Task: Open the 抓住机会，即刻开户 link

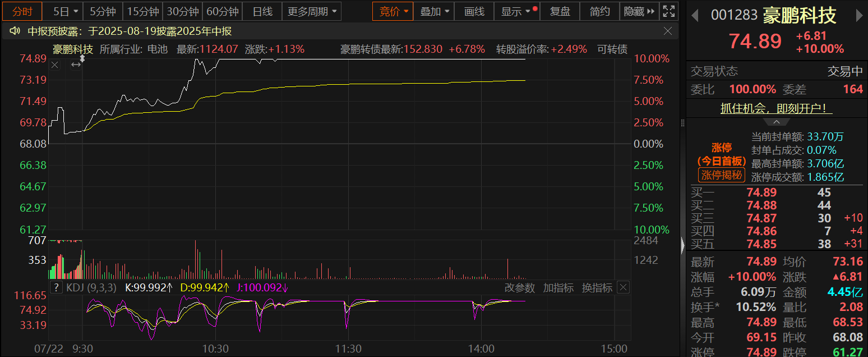Action: click(776, 109)
